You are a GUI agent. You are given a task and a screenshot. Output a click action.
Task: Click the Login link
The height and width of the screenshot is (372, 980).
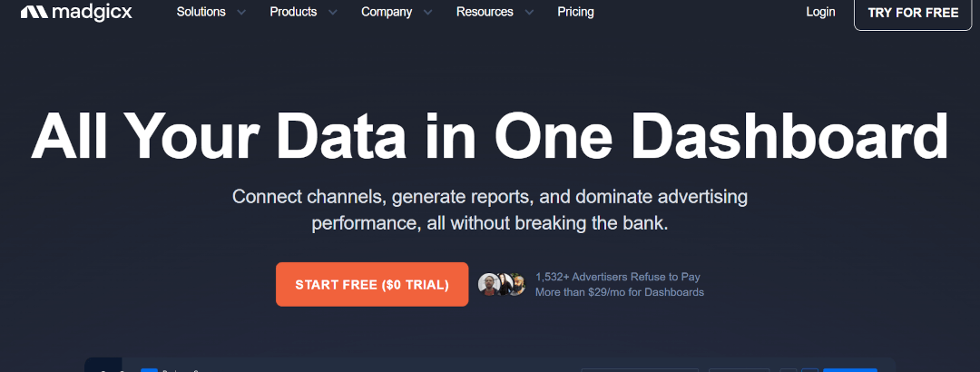pos(820,12)
